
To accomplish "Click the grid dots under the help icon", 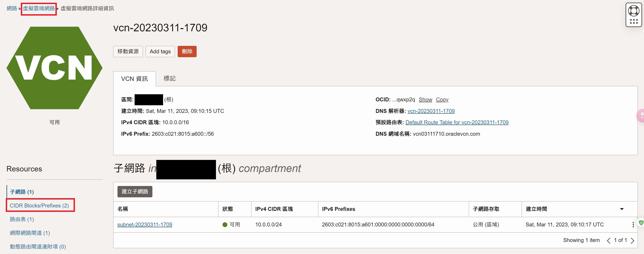I will [634, 22].
